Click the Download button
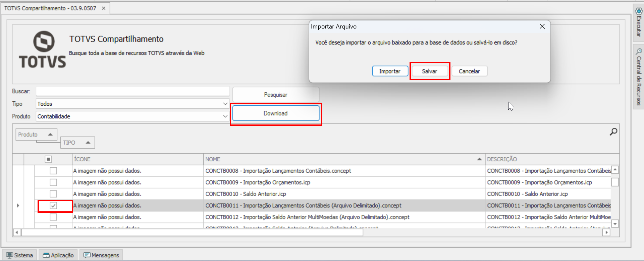 pyautogui.click(x=276, y=113)
